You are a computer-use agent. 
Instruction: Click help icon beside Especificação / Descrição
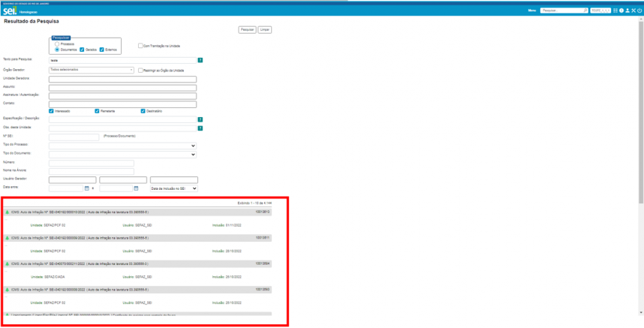[x=200, y=119]
